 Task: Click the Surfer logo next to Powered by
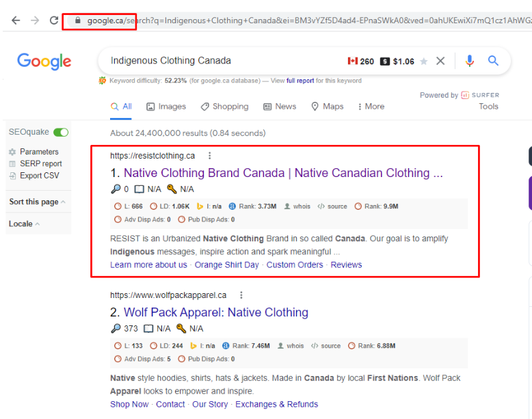tap(480, 95)
